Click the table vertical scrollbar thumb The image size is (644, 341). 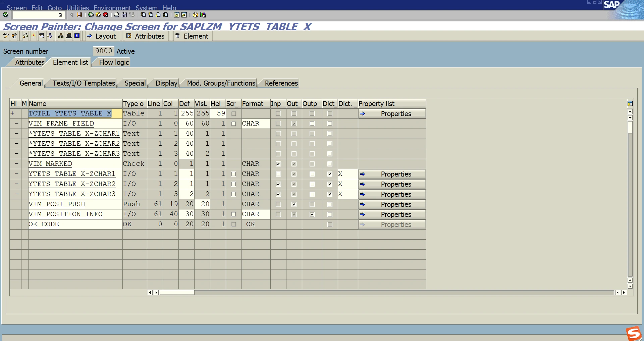[x=630, y=128]
